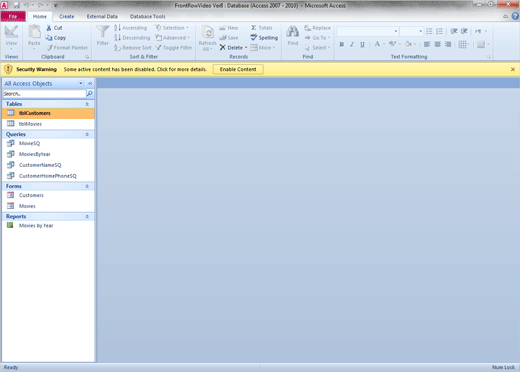The width and height of the screenshot is (520, 372).
Task: Sort records Descending
Action: [132, 38]
